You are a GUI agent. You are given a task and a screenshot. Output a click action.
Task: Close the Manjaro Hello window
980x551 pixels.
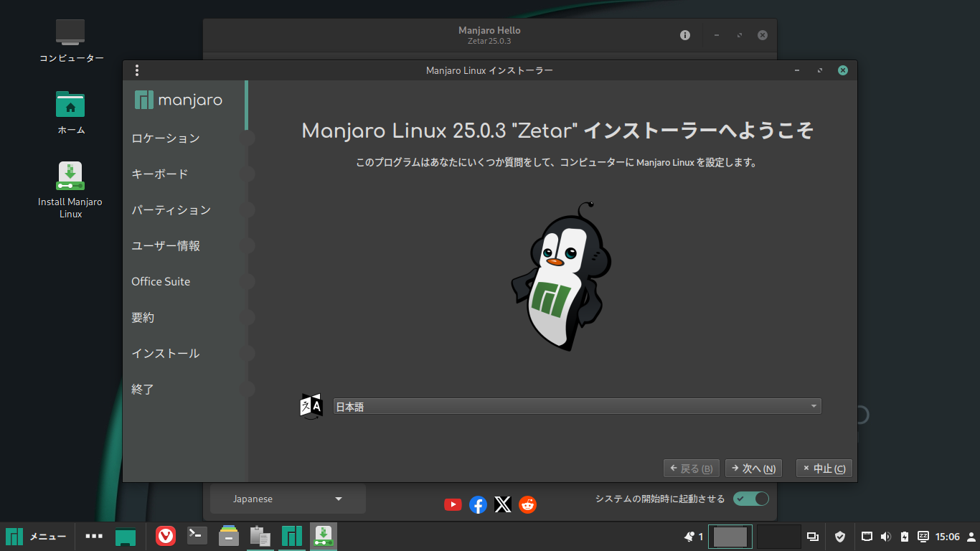coord(763,35)
